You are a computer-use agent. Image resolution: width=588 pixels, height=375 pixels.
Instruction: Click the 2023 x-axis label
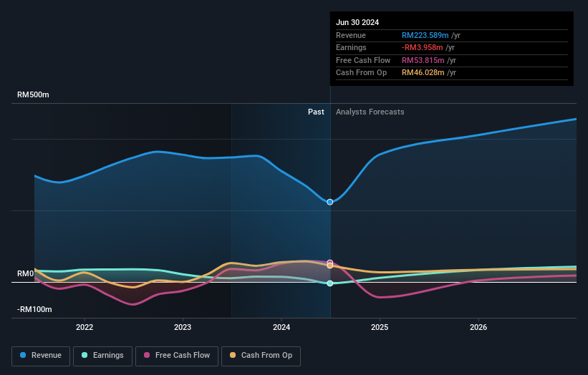(x=183, y=328)
